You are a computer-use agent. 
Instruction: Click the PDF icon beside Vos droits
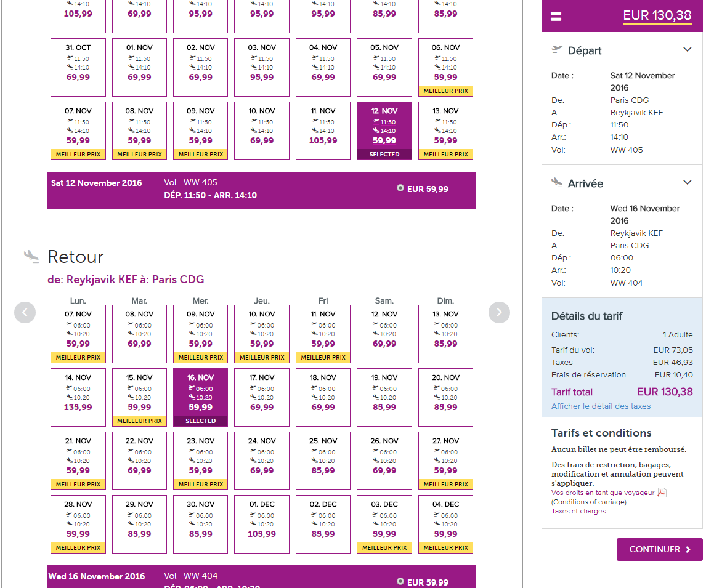coord(662,493)
